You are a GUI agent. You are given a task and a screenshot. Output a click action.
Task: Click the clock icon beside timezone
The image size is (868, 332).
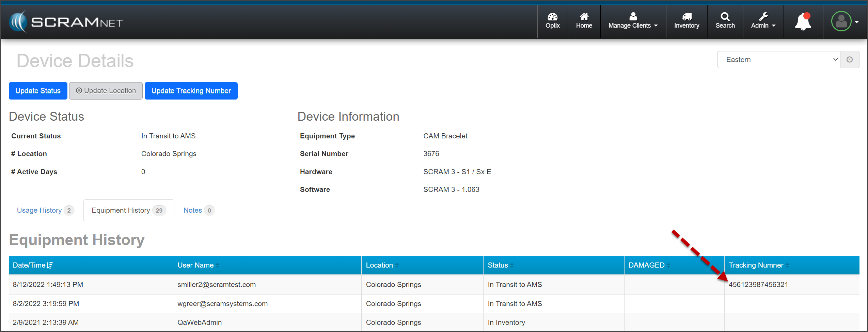(x=850, y=60)
